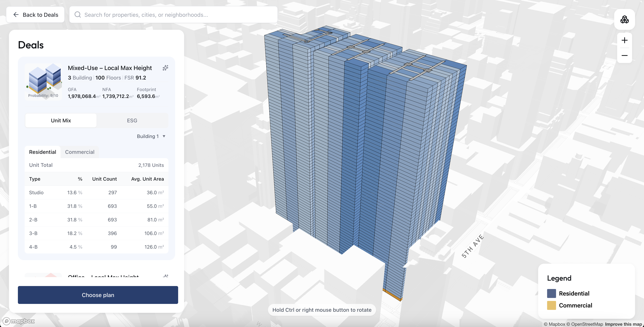
Task: Open the Building 1 dropdown
Action: (x=148, y=136)
